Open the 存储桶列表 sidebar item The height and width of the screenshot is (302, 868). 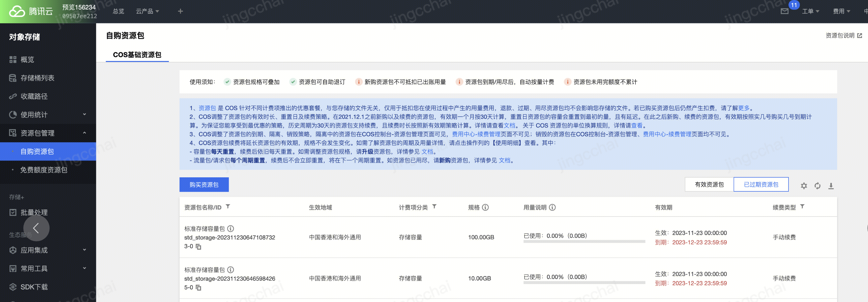coord(37,78)
